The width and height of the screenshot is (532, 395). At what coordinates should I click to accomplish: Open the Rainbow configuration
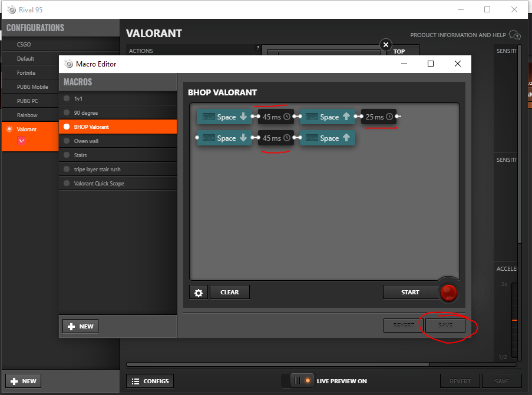click(x=30, y=115)
